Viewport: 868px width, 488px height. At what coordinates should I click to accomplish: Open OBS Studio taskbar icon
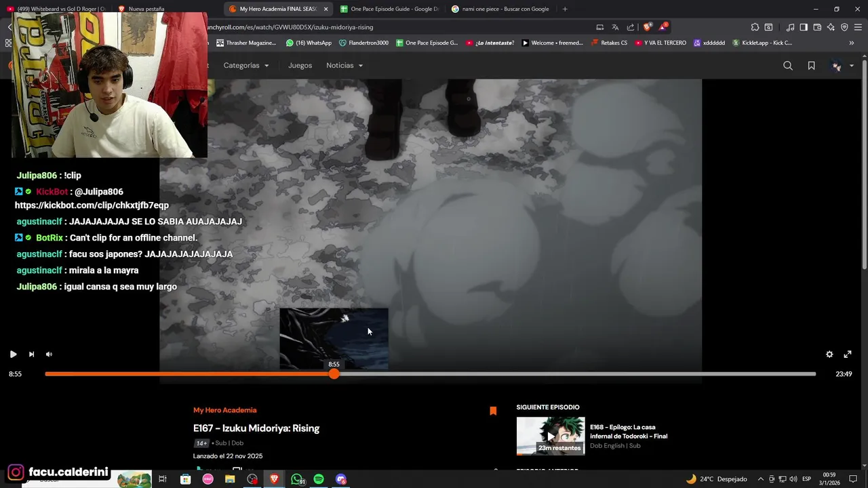click(252, 479)
